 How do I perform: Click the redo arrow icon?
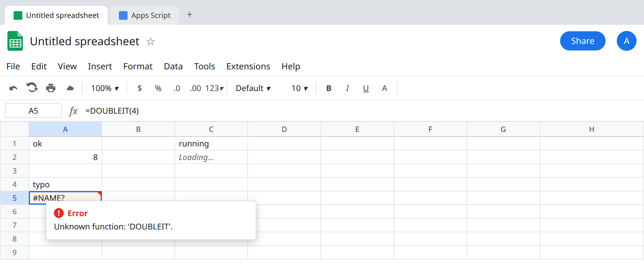[32, 88]
